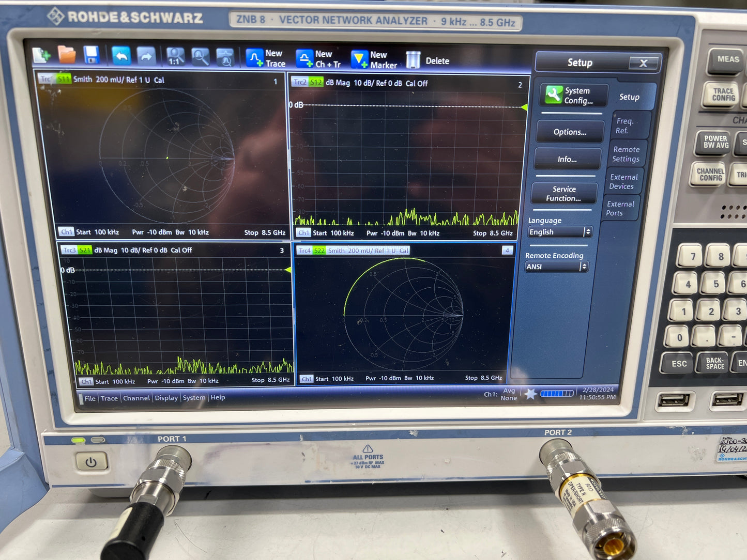
Task: Select the Trc4 S22 Smith trace label
Action: 354,251
